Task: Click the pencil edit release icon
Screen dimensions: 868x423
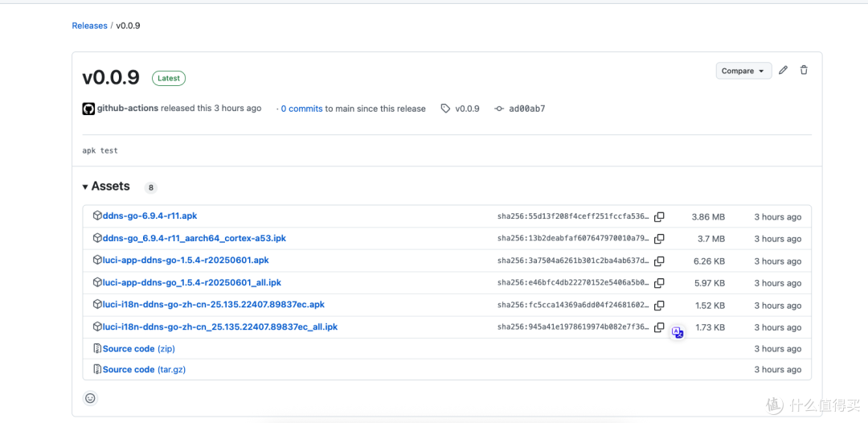Action: pyautogui.click(x=783, y=70)
